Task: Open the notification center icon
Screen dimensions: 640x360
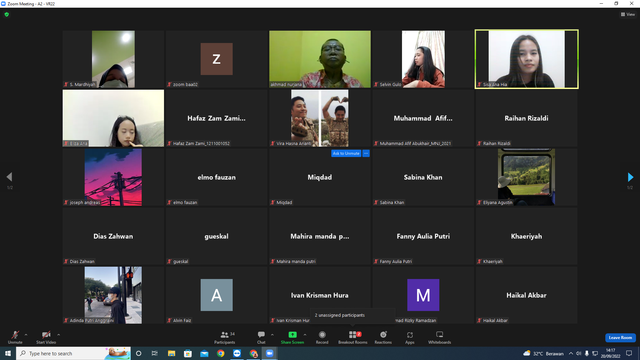Action: click(629, 353)
